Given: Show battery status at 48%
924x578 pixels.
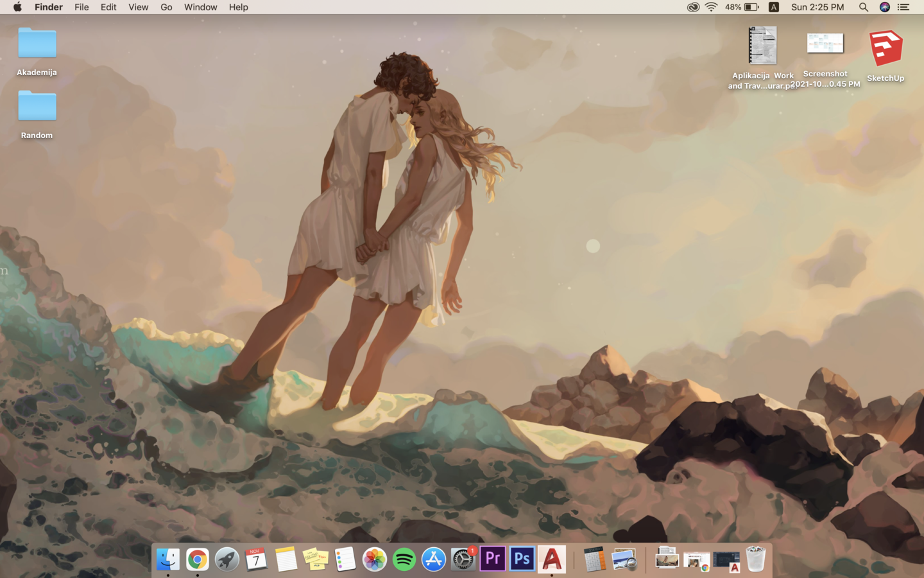Looking at the screenshot, I should 742,7.
